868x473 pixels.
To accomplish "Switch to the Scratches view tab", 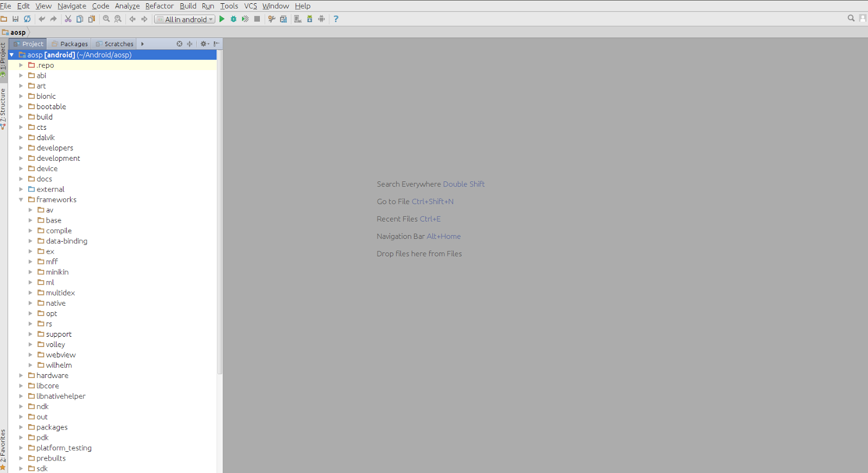I will pos(114,44).
